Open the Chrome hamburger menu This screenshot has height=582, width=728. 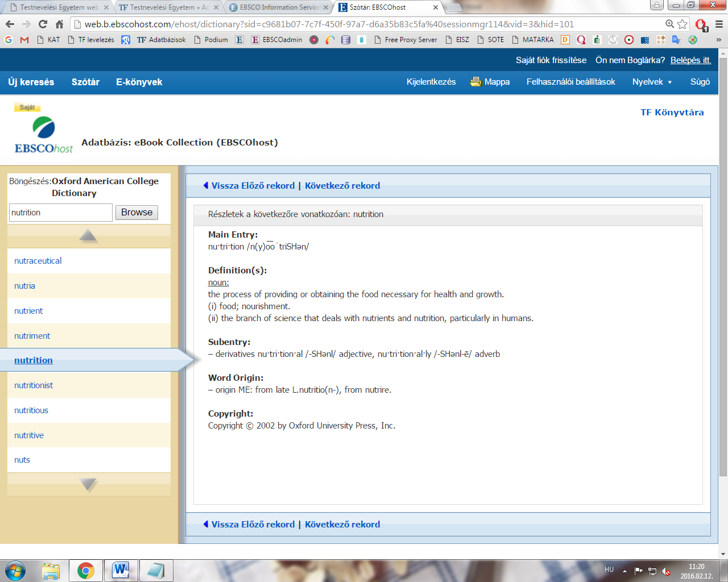(719, 24)
